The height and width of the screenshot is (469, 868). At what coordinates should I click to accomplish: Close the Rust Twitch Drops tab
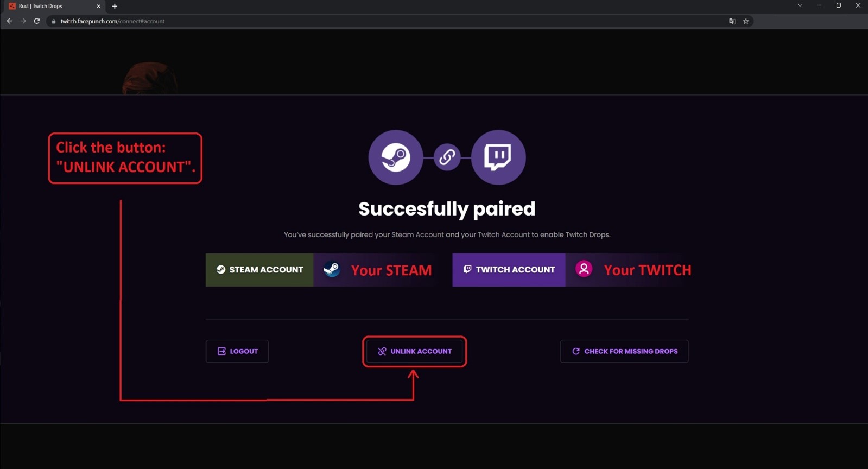pos(98,6)
